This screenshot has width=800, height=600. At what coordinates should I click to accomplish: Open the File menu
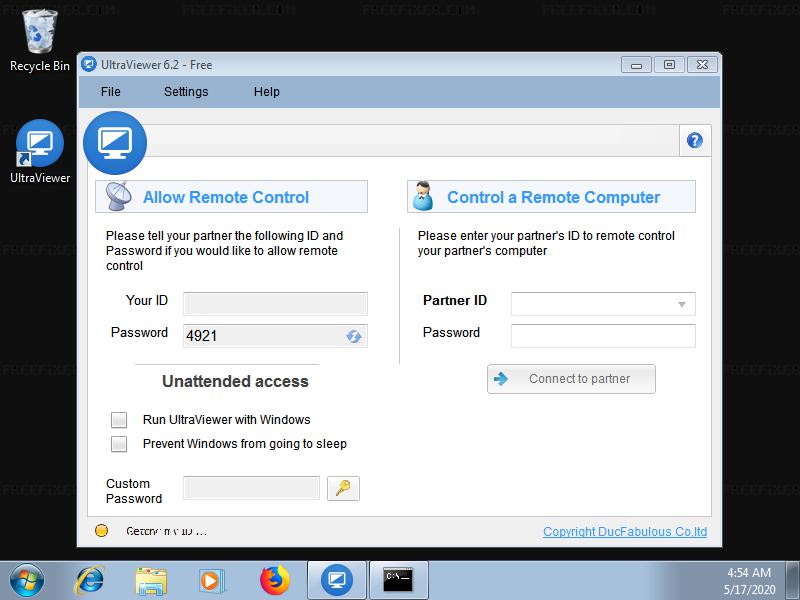[x=111, y=92]
